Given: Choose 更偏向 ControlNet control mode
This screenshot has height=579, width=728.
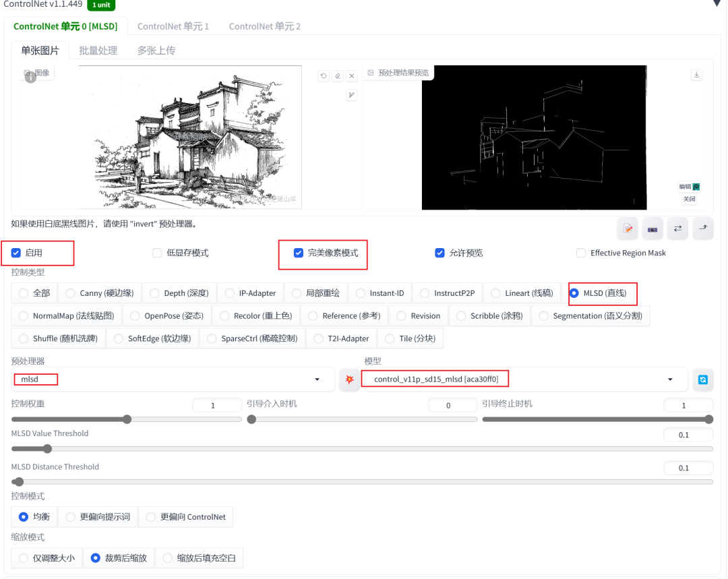Looking at the screenshot, I should click(151, 516).
